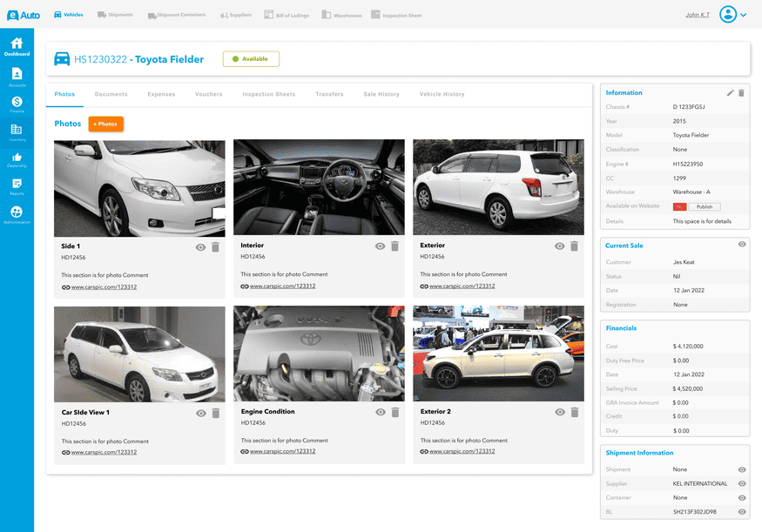Open Administration in the sidebar
This screenshot has height=532, width=762.
[17, 215]
